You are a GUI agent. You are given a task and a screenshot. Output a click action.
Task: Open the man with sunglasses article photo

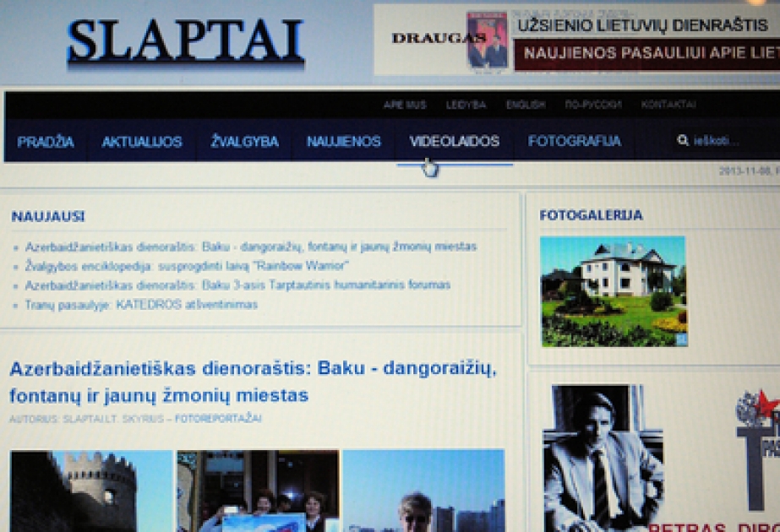click(424, 491)
